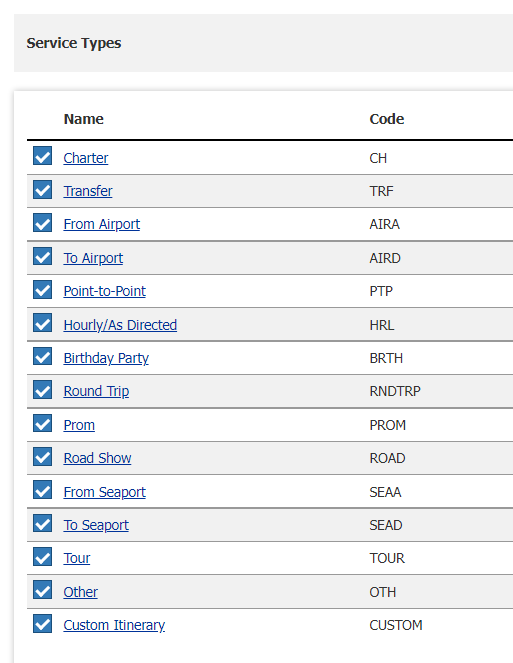Click the Code column header

point(387,119)
